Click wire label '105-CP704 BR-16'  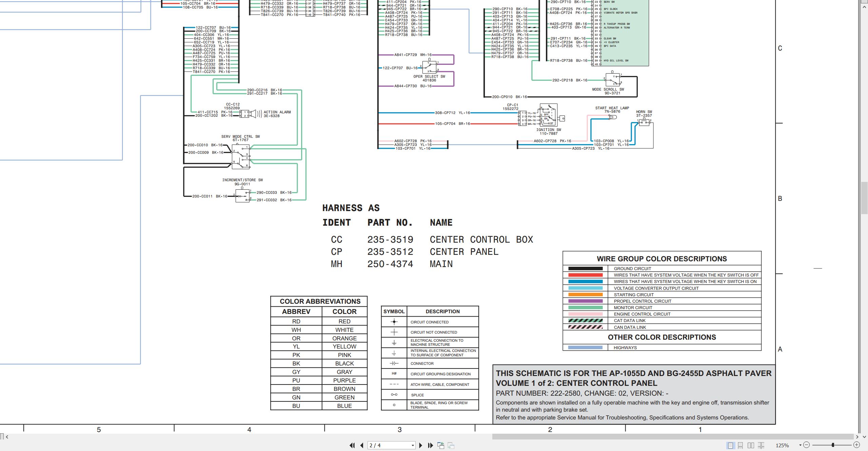[453, 124]
